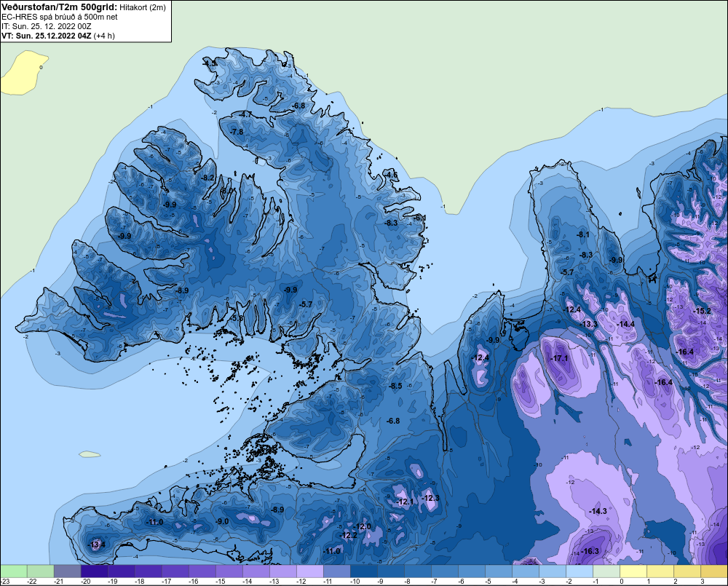Viewport: 728px width, 586px height.
Task: Select the -12.0 temperature label
Action: click(363, 526)
